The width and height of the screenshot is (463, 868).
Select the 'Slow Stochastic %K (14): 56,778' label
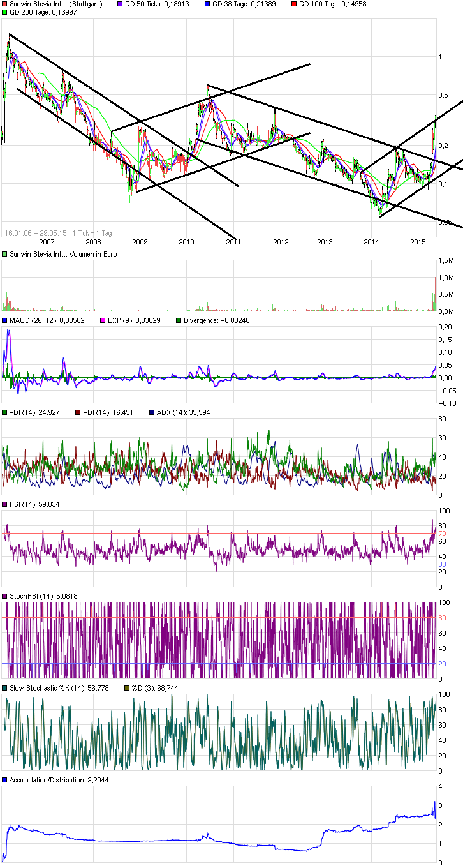59,688
